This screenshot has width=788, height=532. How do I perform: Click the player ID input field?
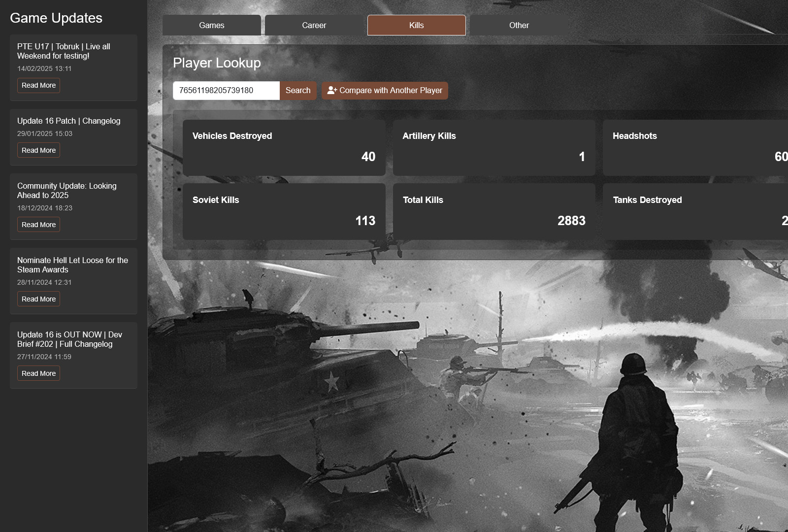pos(226,91)
